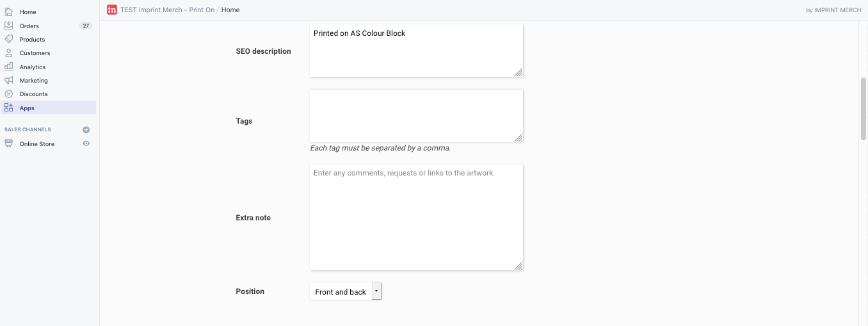Click the Products tag icon

pyautogui.click(x=9, y=39)
